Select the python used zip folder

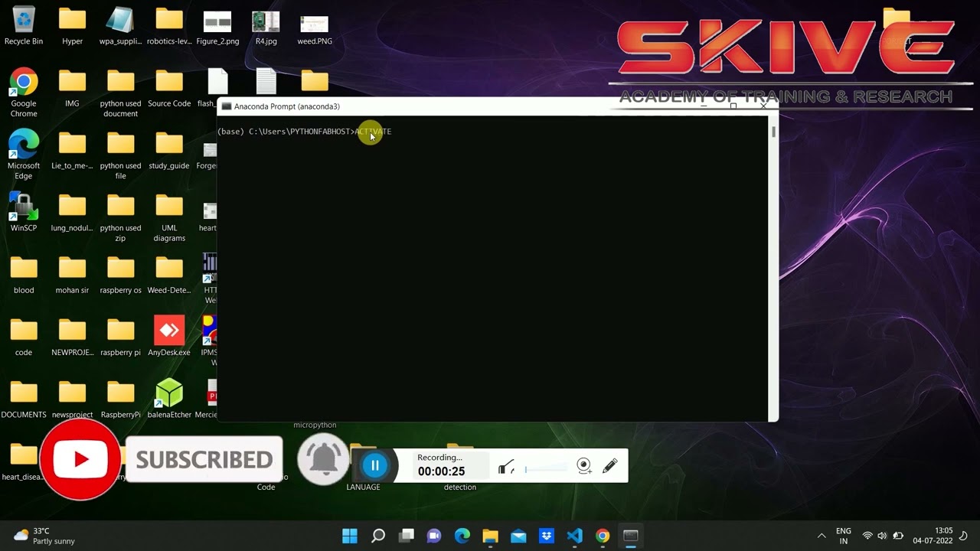120,217
